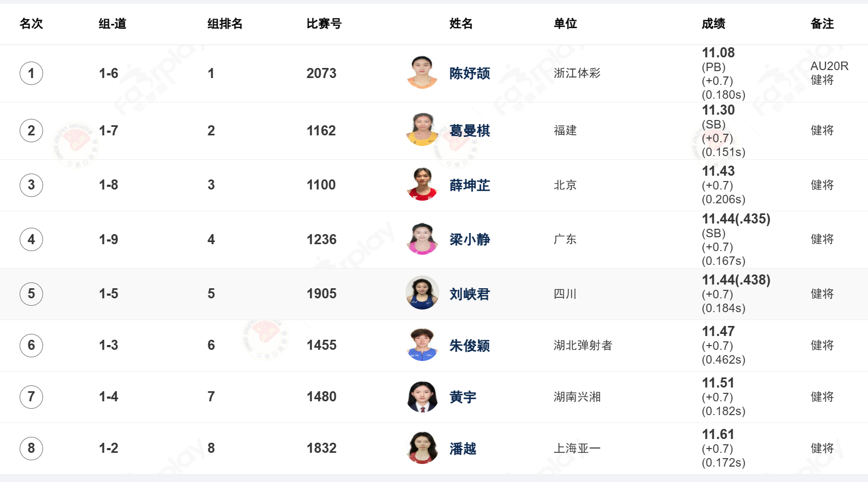The width and height of the screenshot is (868, 482).
Task: Open 刘峡君's circular avatar
Action: point(422,294)
